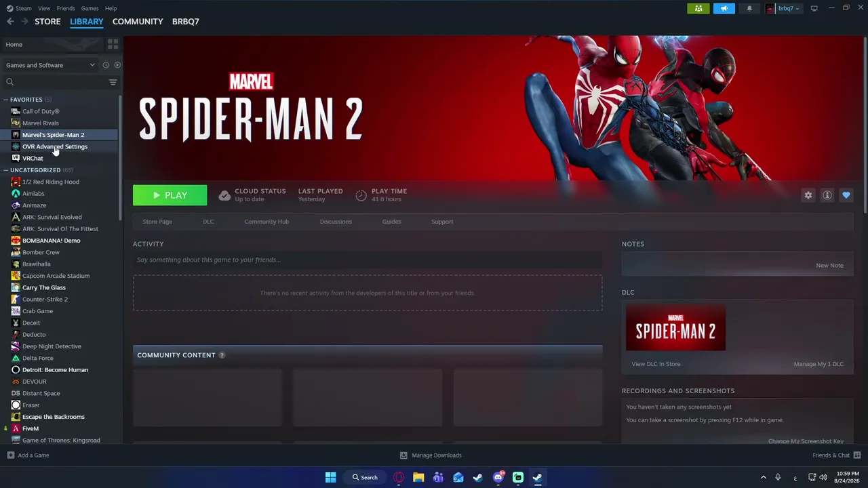Open the Support link
The height and width of the screenshot is (488, 868).
point(442,222)
